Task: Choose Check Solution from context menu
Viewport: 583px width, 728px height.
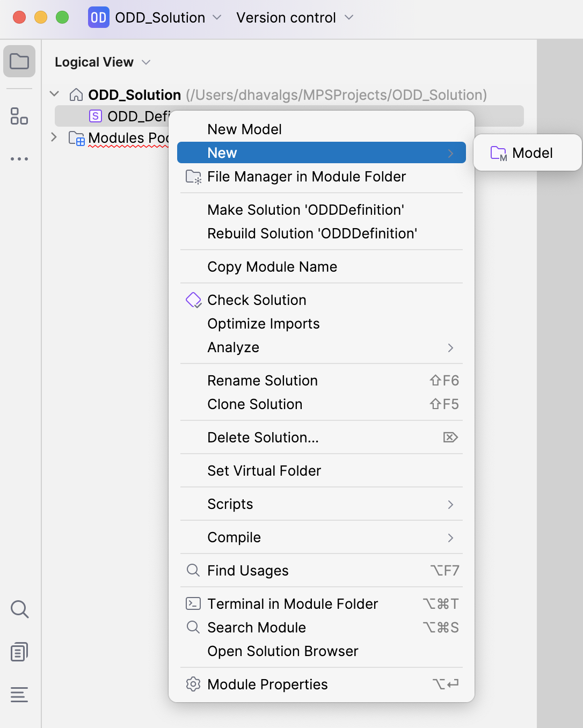Action: [257, 300]
